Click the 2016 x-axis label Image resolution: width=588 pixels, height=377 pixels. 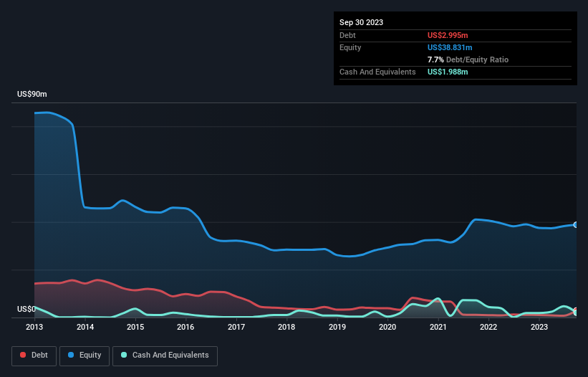click(x=185, y=327)
